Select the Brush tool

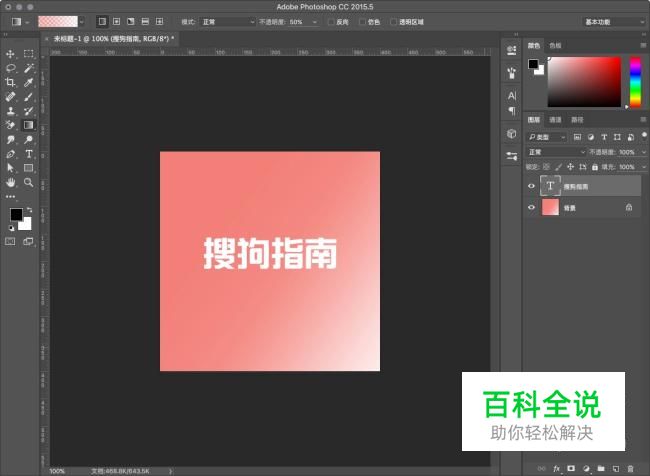[29, 97]
